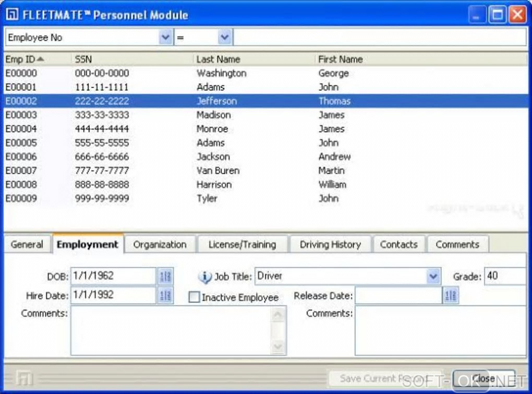
Task: Click the Release Date field
Action: 398,295
